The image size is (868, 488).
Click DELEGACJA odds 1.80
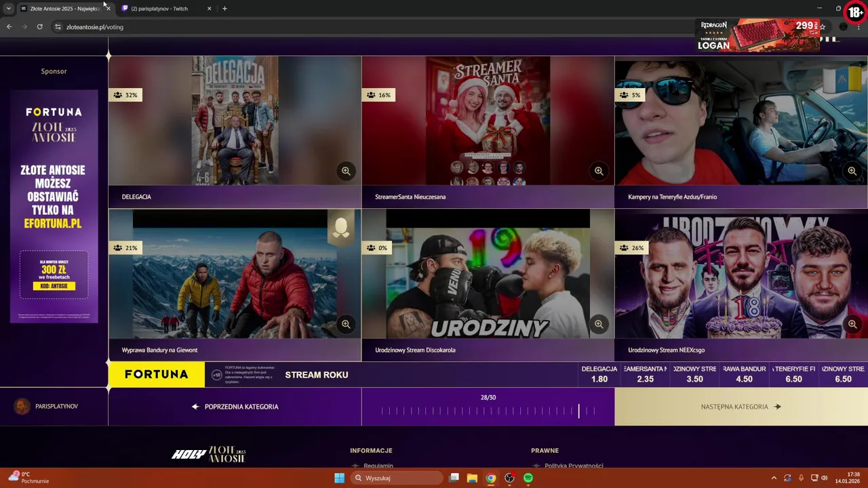pos(599,374)
